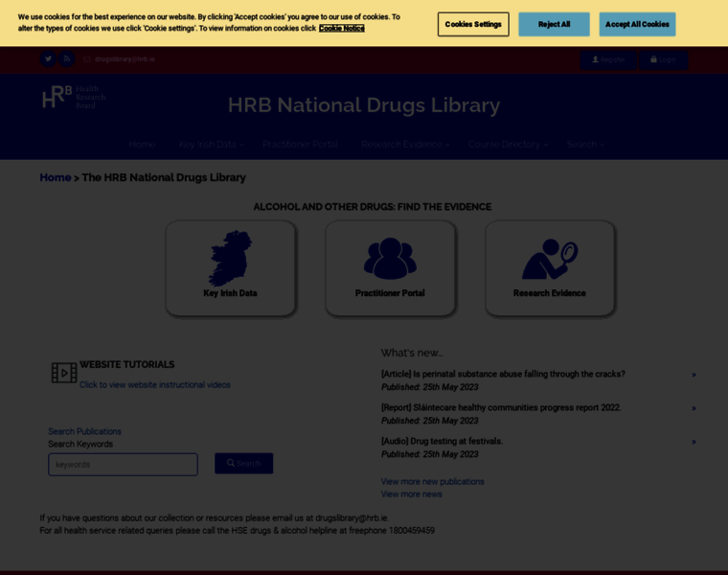
Task: Open the Twitter social icon
Action: (x=48, y=59)
